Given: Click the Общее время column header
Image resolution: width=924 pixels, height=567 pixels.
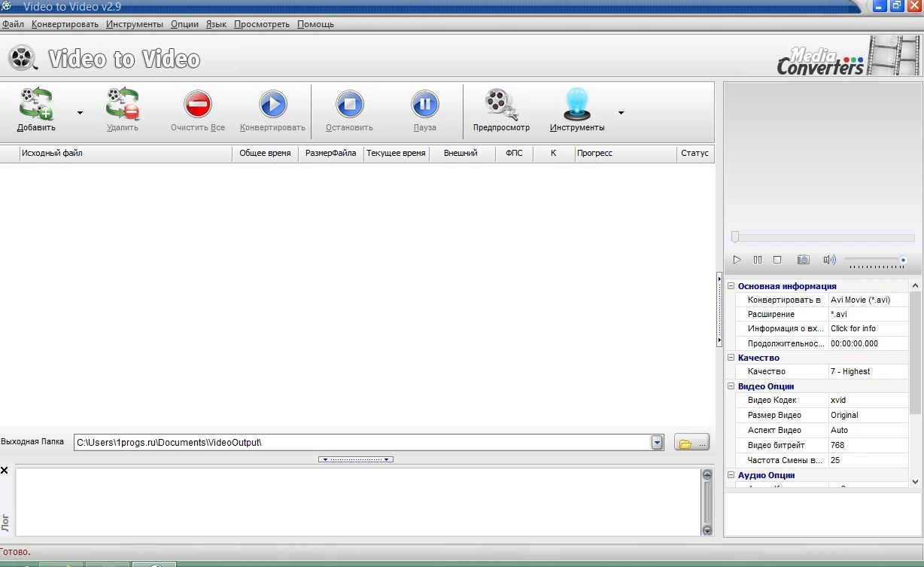Looking at the screenshot, I should pyautogui.click(x=265, y=153).
